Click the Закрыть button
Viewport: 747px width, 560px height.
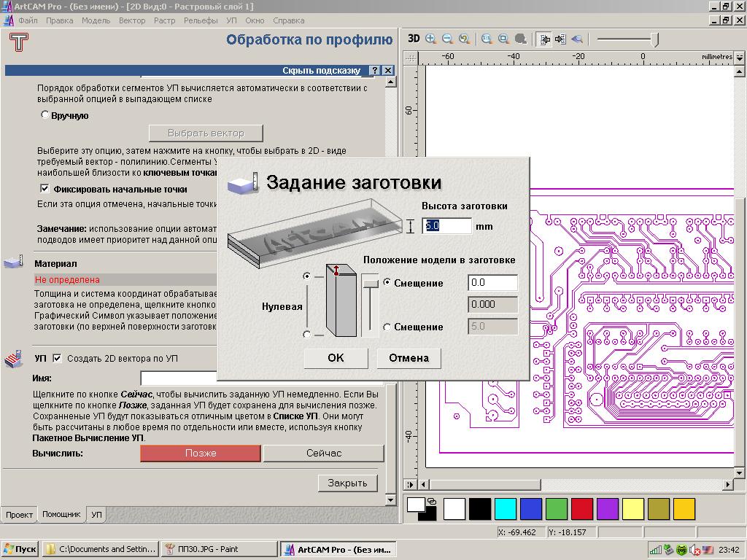[347, 483]
